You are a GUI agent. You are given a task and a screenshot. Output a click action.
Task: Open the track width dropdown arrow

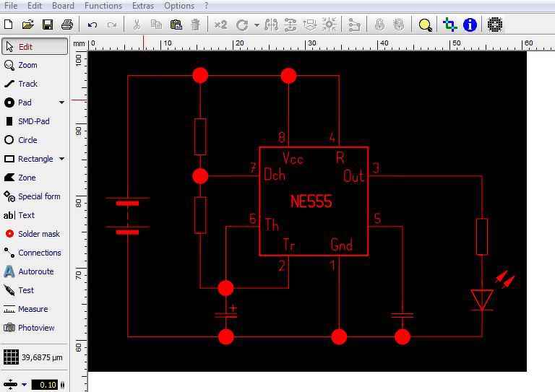pos(24,385)
